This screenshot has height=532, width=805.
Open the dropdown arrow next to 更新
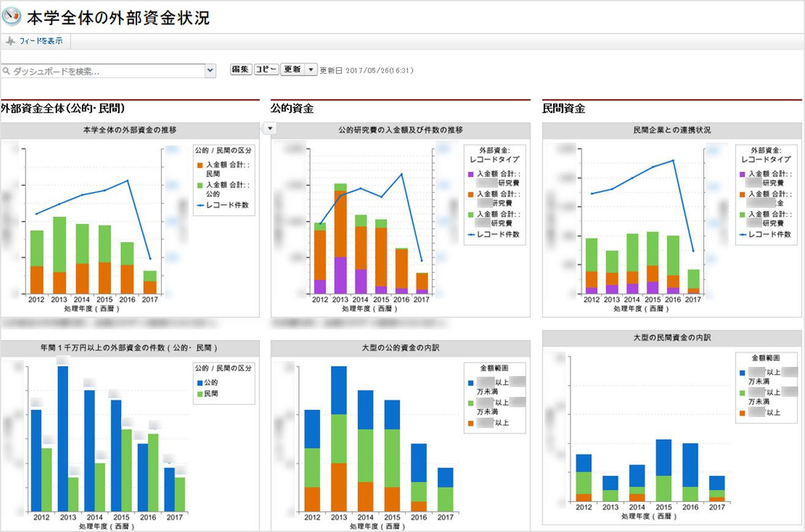(311, 70)
